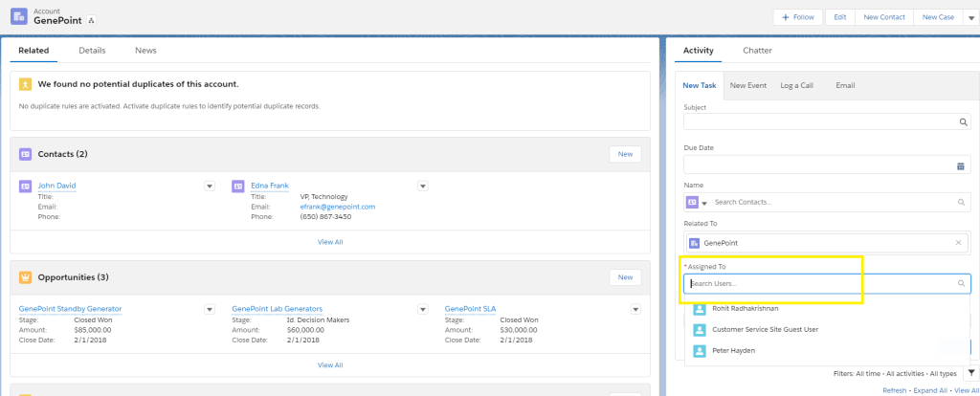
Task: Open the Chatter tab
Action: 757,51
